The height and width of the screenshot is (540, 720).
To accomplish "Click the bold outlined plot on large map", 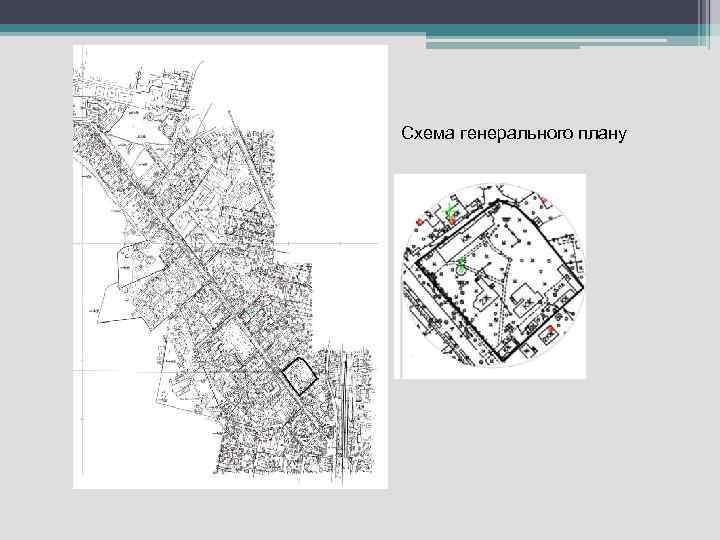I will [x=299, y=377].
